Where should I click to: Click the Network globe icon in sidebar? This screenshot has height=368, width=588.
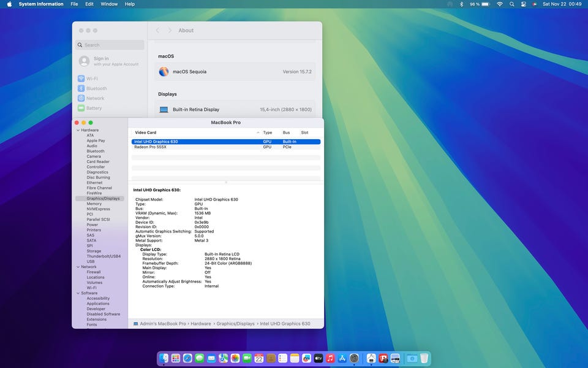coord(81,98)
